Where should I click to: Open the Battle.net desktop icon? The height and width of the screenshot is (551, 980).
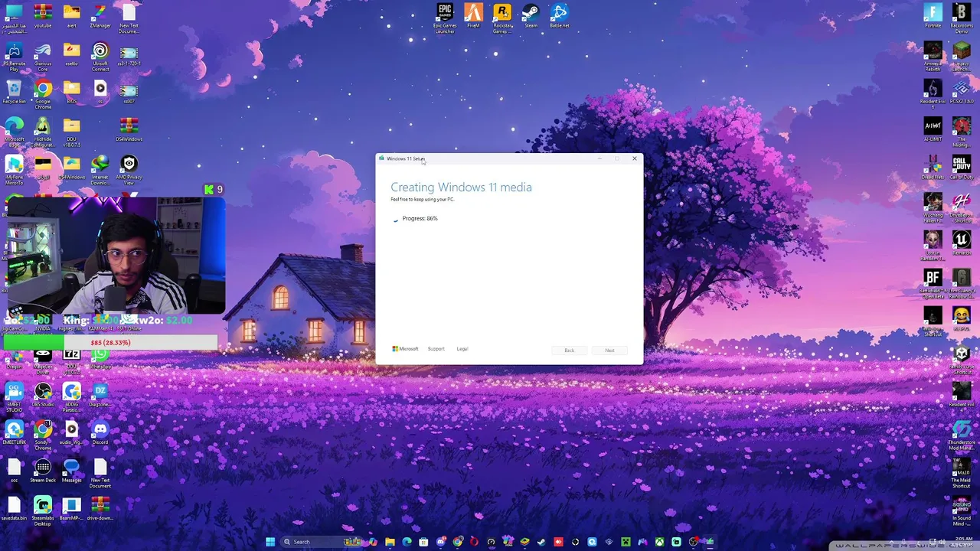click(x=559, y=16)
